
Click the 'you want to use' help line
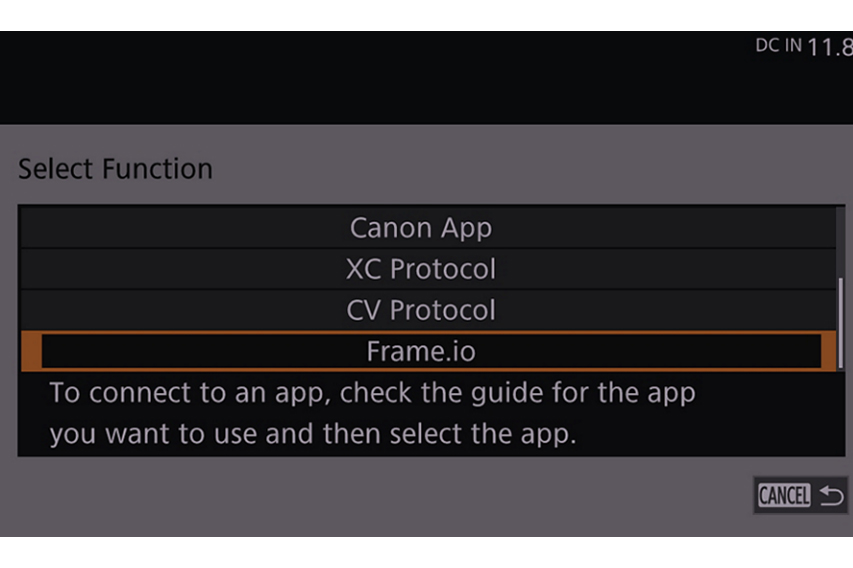pyautogui.click(x=313, y=436)
